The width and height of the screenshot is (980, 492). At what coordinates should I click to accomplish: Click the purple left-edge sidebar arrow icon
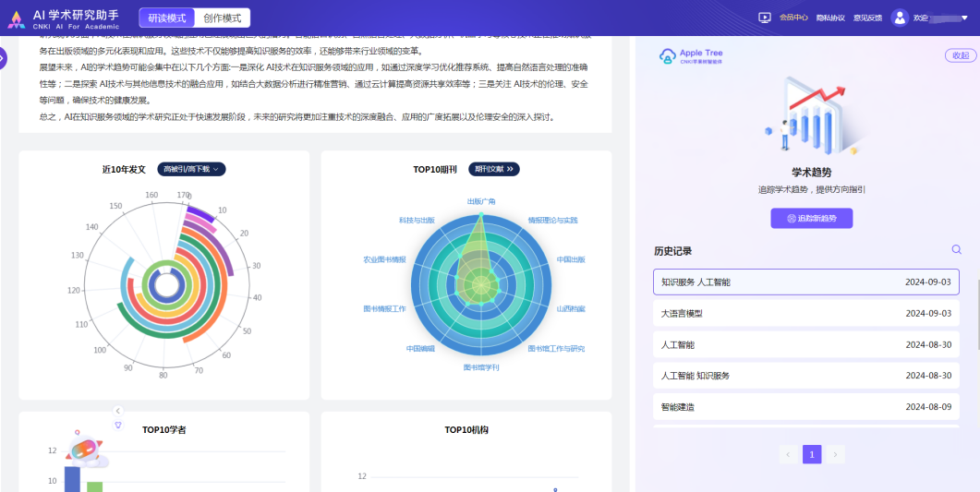coord(3,58)
